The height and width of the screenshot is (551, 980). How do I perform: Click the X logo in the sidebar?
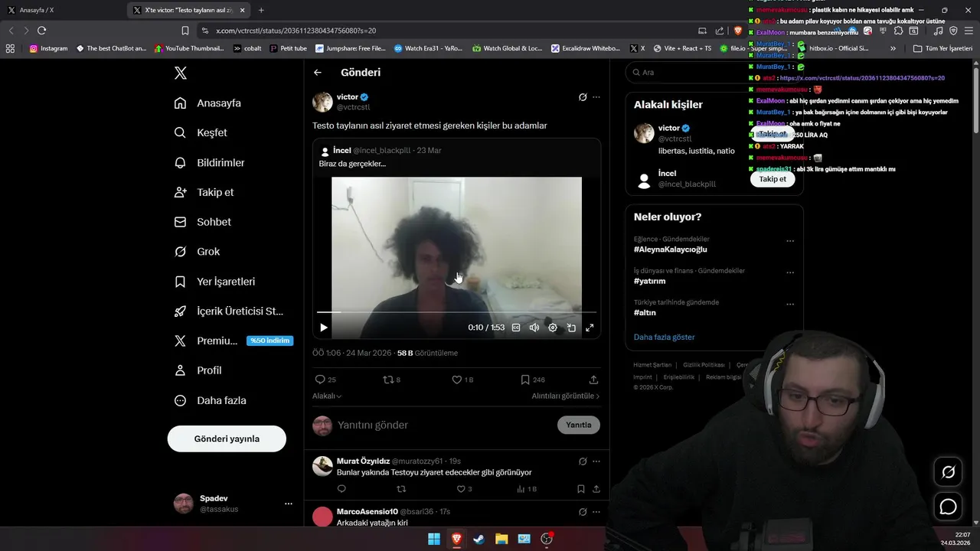pyautogui.click(x=180, y=73)
